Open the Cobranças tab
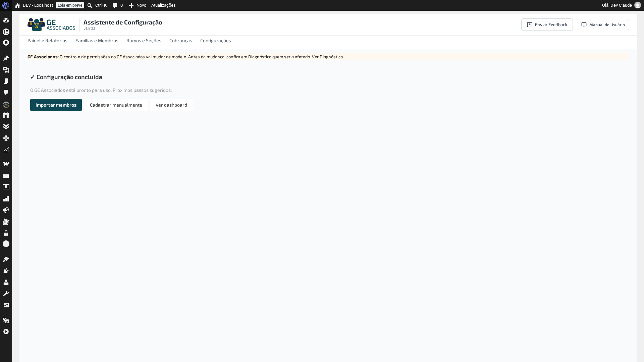The image size is (644, 362). [181, 41]
